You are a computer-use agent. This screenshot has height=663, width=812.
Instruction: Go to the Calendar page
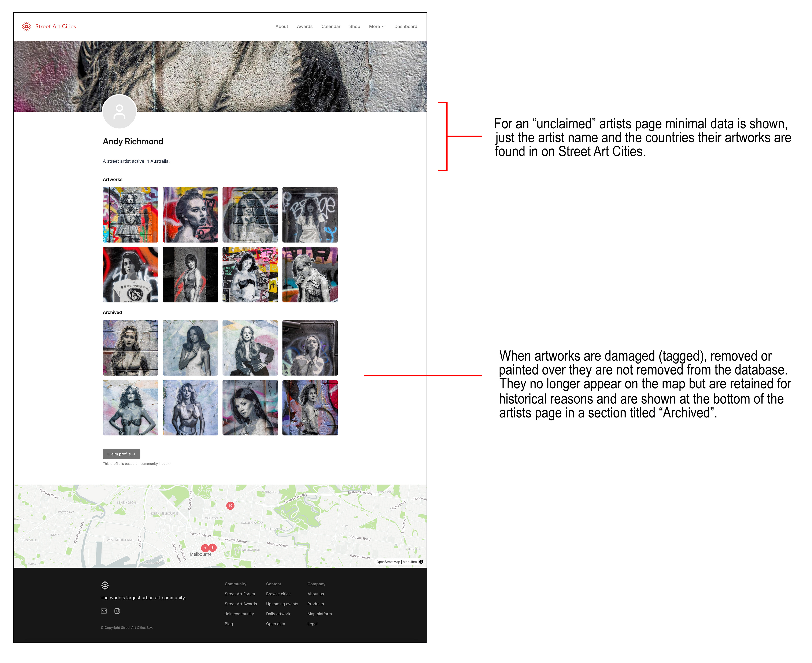(x=331, y=26)
